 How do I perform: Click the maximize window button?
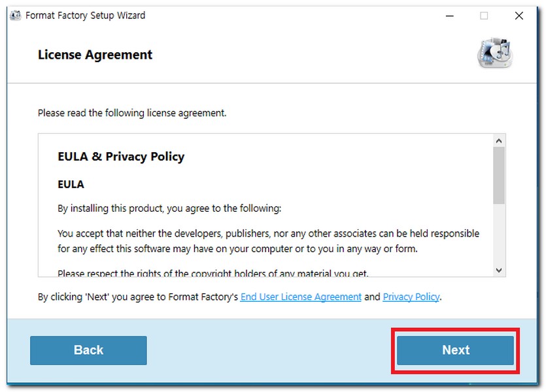(484, 16)
